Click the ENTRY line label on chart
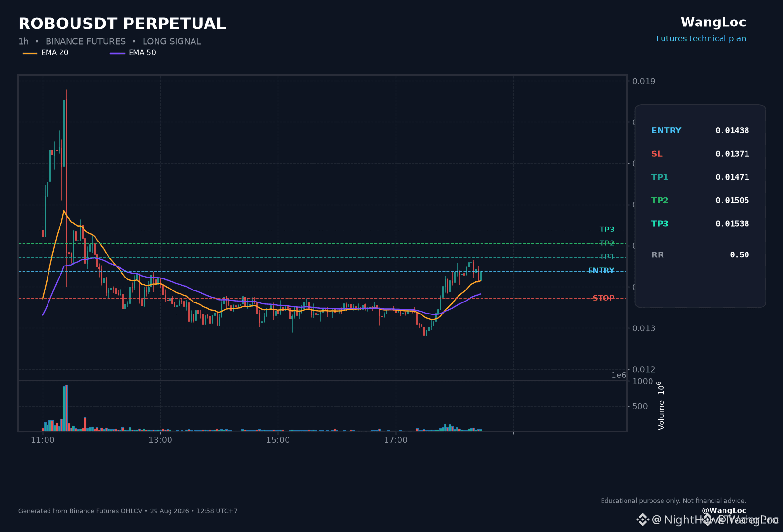The image size is (783, 532). (x=601, y=271)
